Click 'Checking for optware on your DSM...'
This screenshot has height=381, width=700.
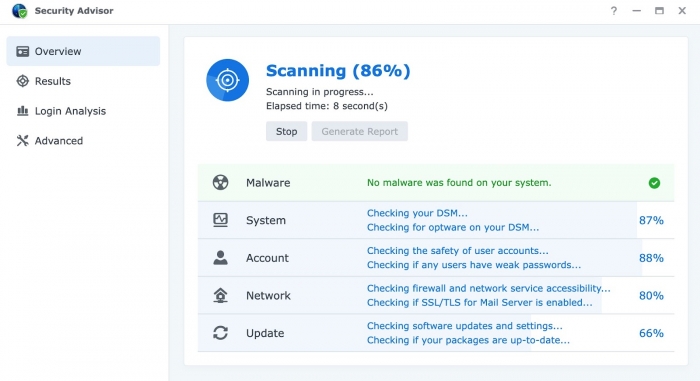453,227
